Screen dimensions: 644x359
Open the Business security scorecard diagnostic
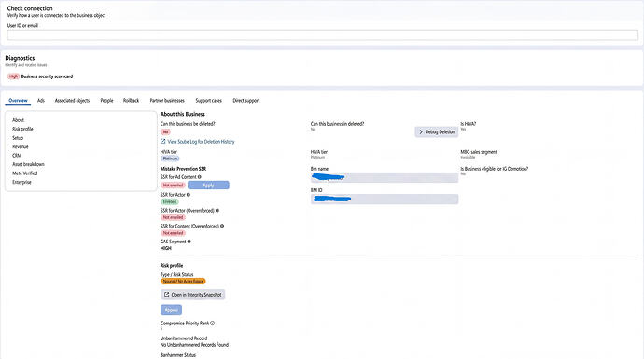[x=47, y=76]
